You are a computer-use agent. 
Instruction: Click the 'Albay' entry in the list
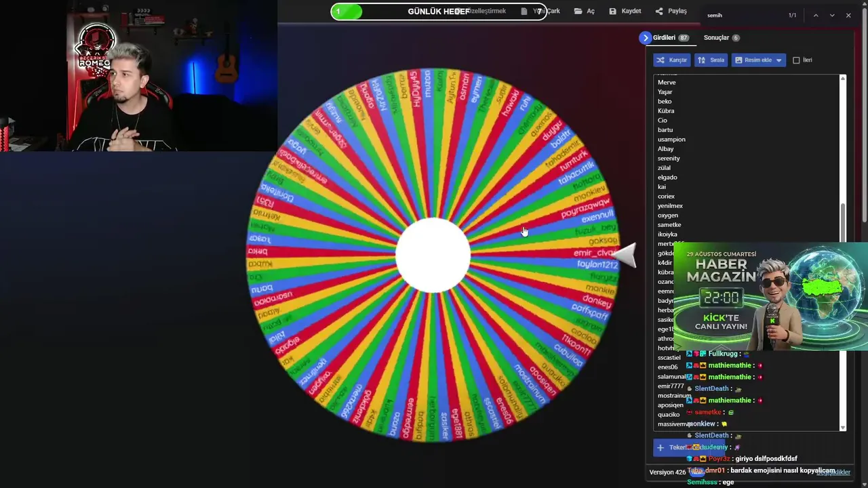click(x=666, y=149)
